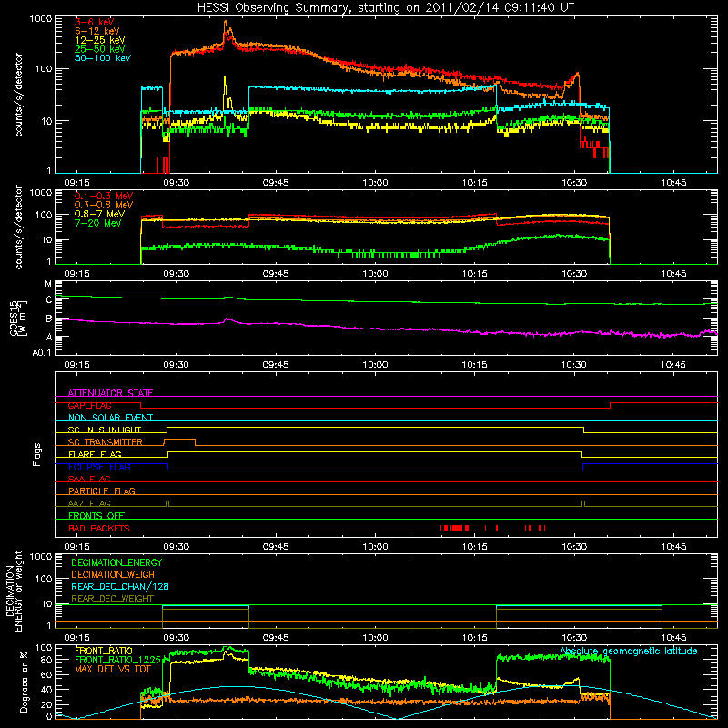Viewport: 728px width, 728px height.
Task: Select the 25-50 keV legend label
Action: click(x=100, y=49)
